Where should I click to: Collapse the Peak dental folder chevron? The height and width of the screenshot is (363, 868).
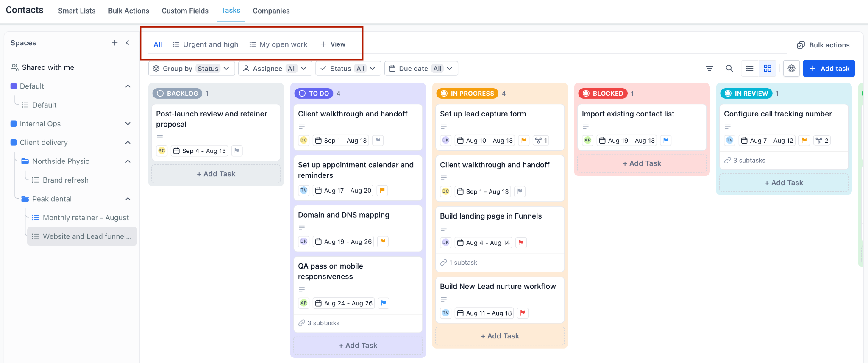pos(128,199)
